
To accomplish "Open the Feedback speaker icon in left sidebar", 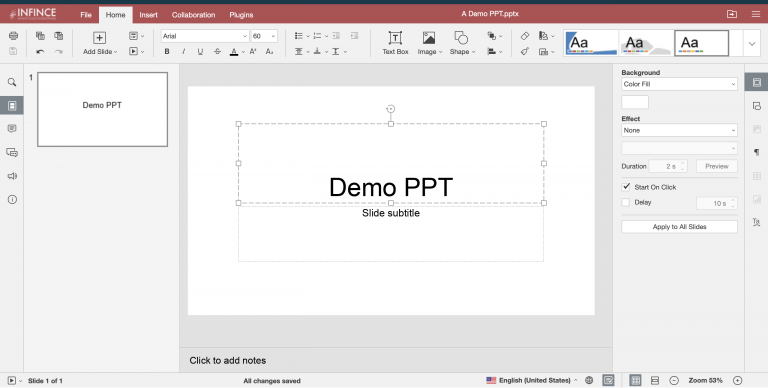I will point(12,176).
